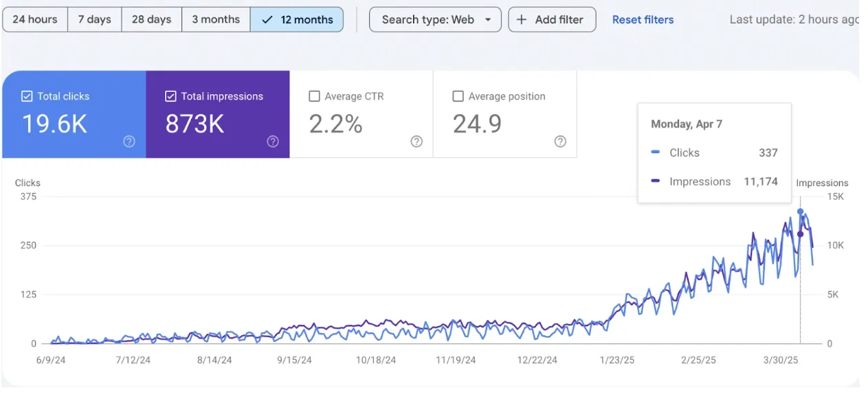Click the Add filter button
868x397 pixels.
coord(552,19)
